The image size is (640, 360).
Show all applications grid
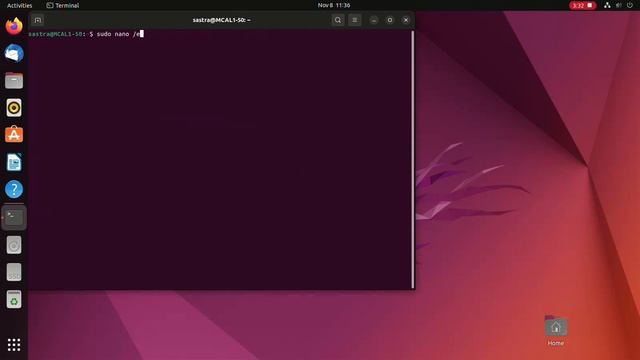(14, 345)
